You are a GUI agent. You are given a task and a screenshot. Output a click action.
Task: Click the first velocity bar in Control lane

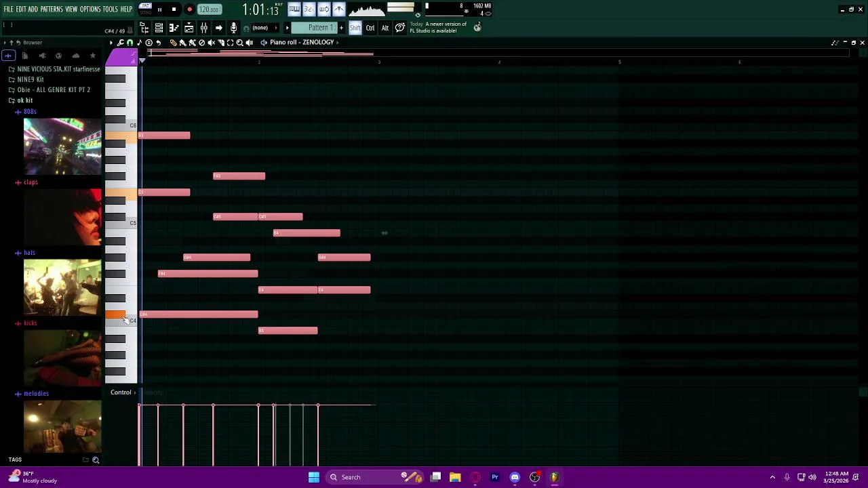tap(140, 435)
